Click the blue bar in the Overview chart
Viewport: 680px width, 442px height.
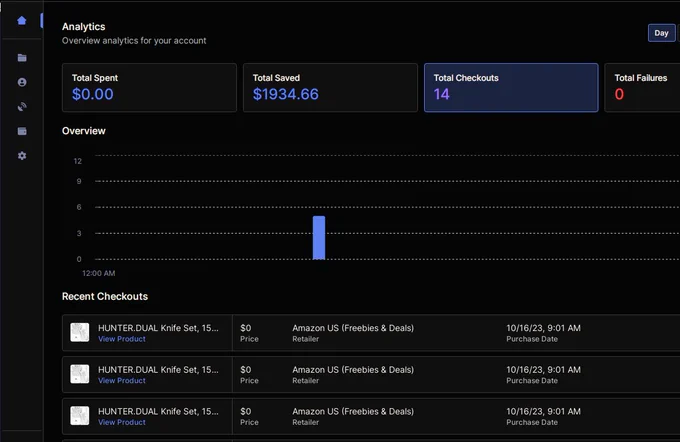[319, 238]
